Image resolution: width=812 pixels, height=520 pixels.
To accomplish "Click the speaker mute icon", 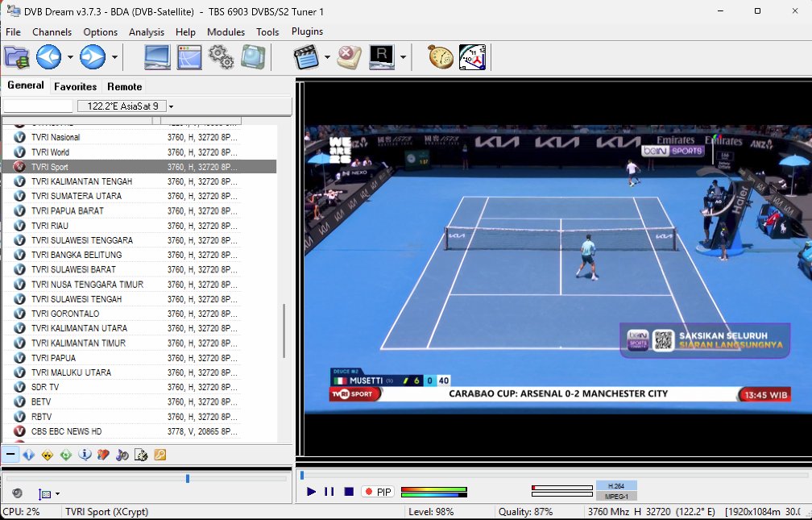I will (17, 493).
